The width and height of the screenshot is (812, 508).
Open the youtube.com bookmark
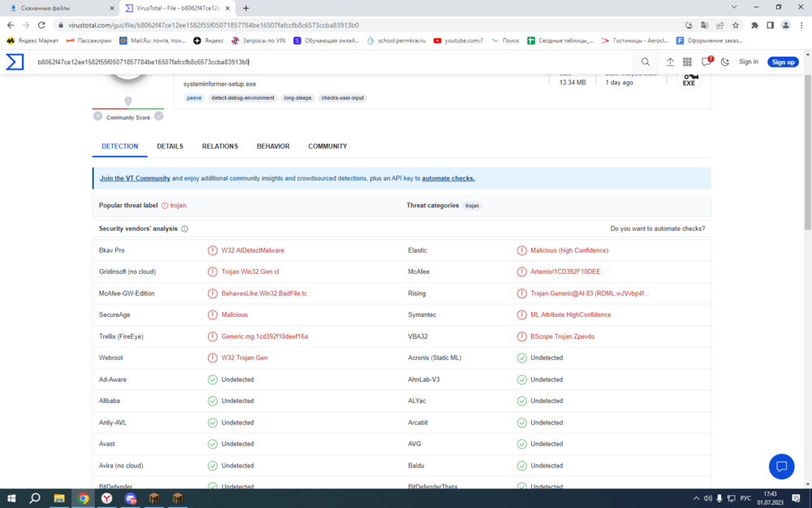[x=458, y=41]
